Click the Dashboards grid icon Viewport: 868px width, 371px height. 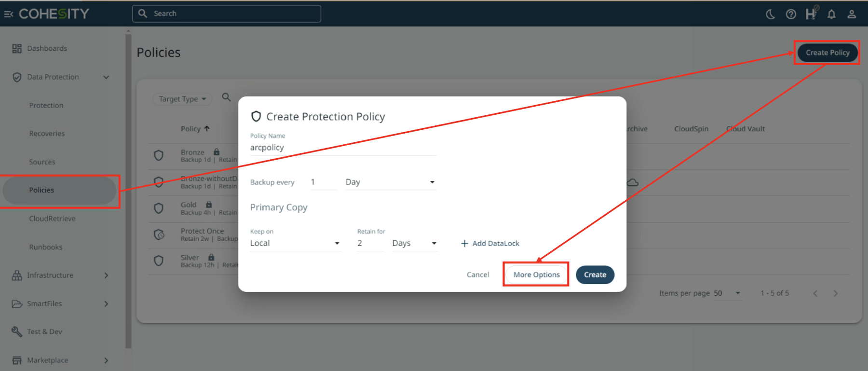[17, 49]
